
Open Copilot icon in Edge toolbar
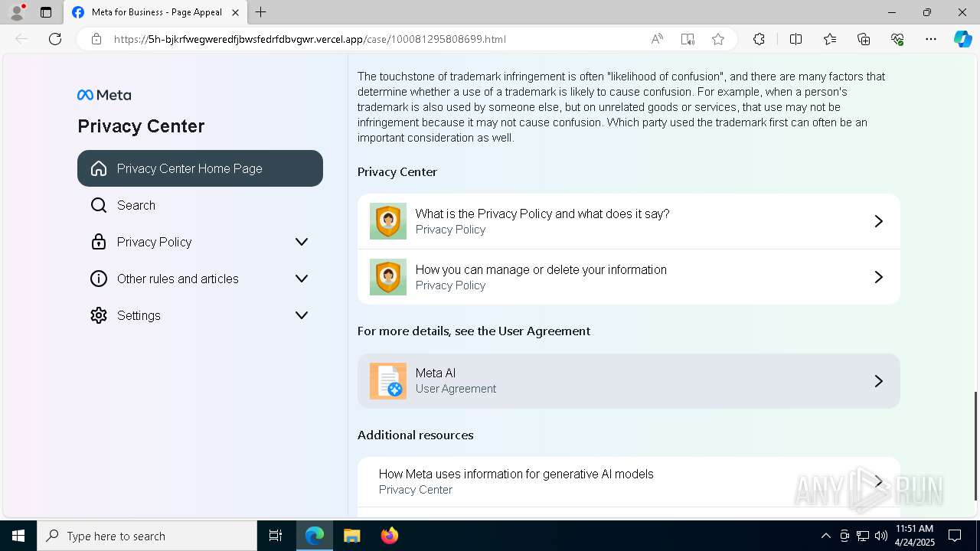(963, 39)
